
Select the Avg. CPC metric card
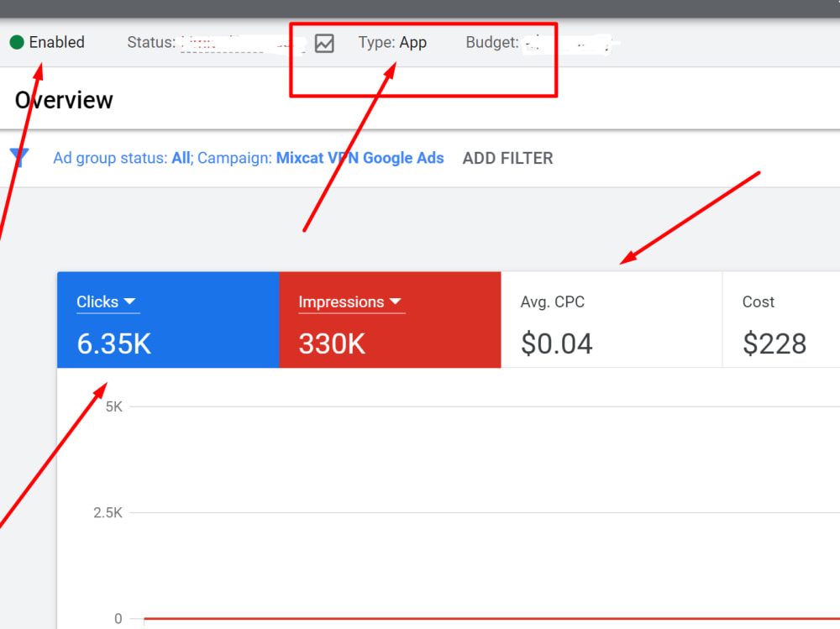pyautogui.click(x=612, y=320)
